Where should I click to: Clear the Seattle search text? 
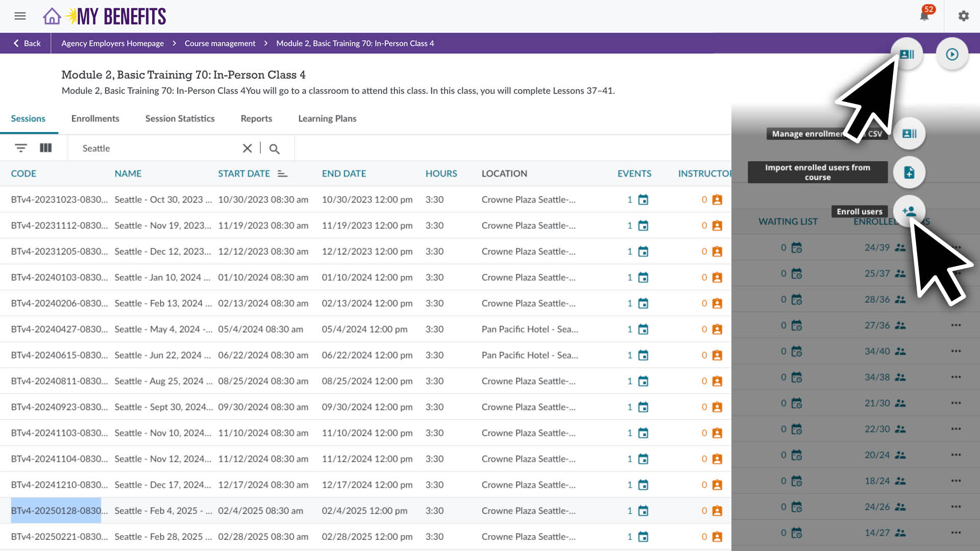(x=247, y=148)
